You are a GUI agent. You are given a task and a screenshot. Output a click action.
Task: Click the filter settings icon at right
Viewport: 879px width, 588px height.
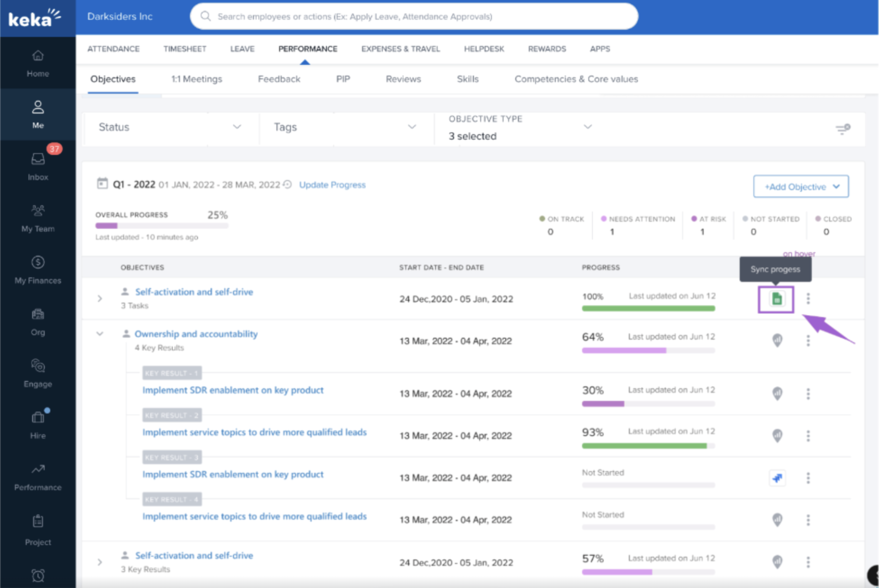842,129
